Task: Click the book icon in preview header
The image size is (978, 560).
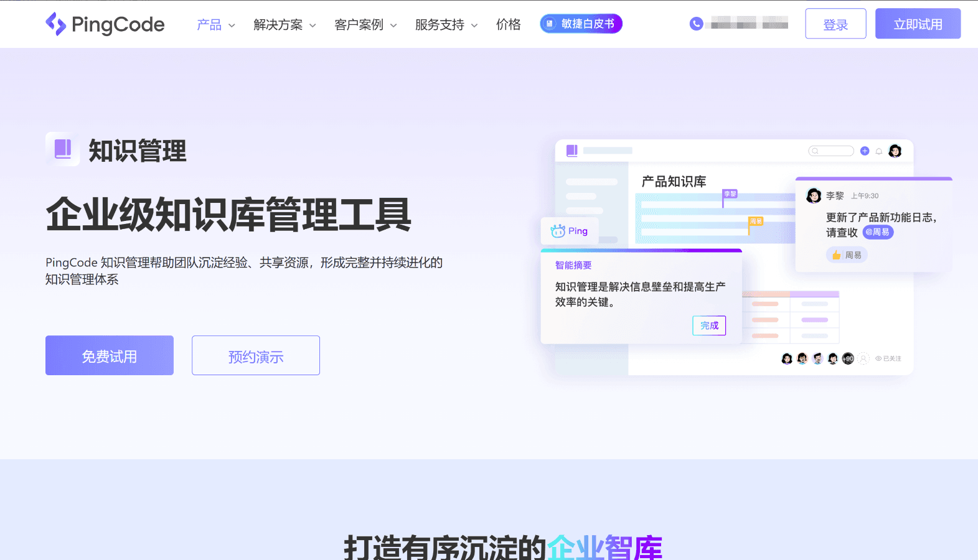Action: pos(571,151)
